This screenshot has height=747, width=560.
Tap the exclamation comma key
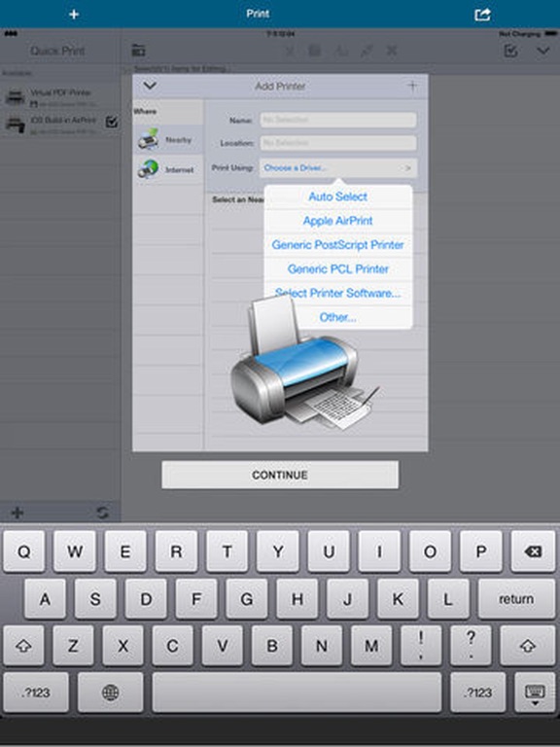coord(421,646)
